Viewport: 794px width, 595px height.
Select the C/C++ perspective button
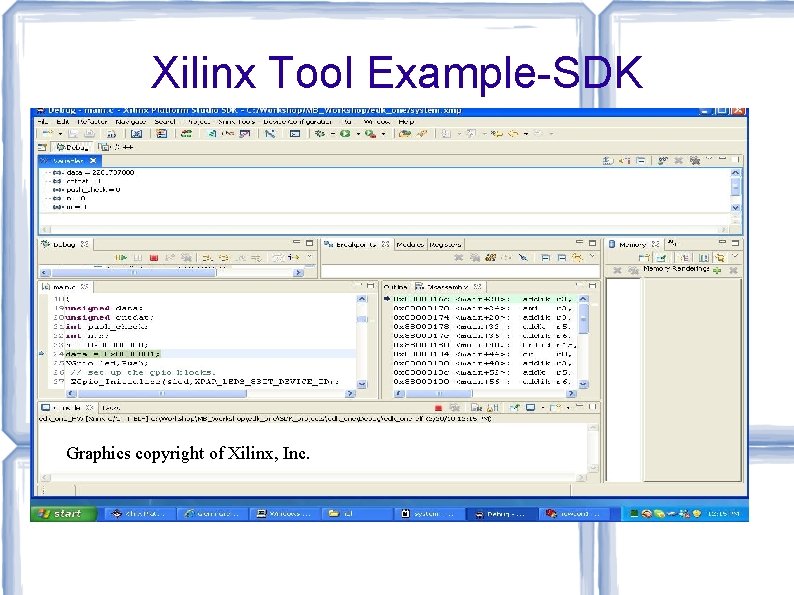[x=116, y=147]
